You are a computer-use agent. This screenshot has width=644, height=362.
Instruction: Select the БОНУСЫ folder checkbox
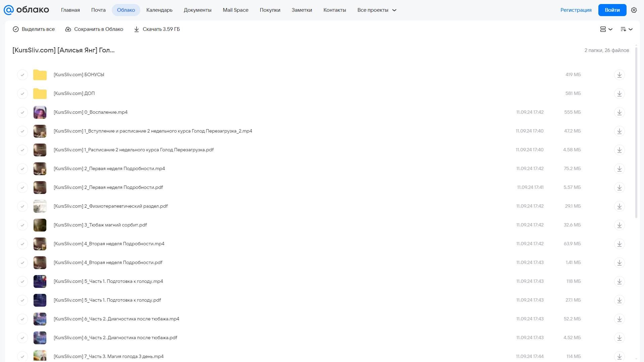tap(22, 75)
